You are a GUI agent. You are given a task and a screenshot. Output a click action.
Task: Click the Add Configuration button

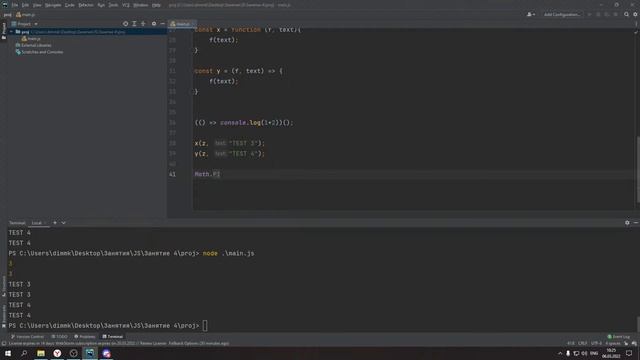(562, 14)
